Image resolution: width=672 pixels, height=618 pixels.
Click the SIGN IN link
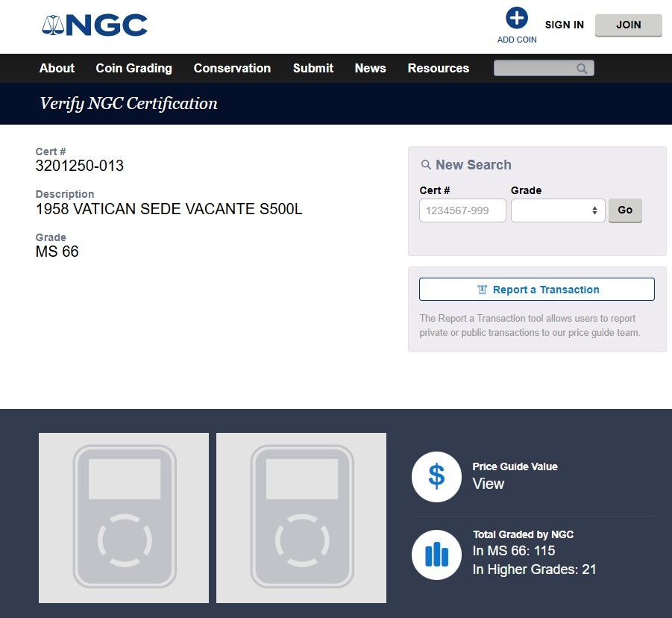pyautogui.click(x=564, y=25)
